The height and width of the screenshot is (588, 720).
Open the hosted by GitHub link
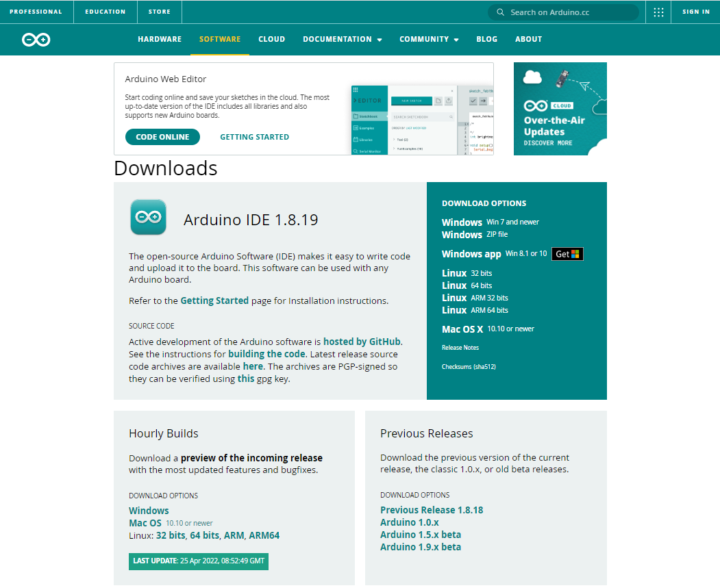coord(362,342)
